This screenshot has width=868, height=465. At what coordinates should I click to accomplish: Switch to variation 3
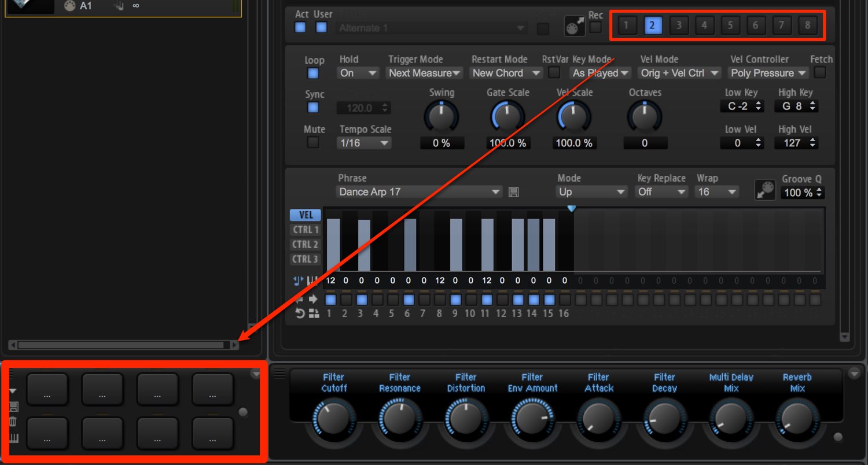[x=679, y=25]
